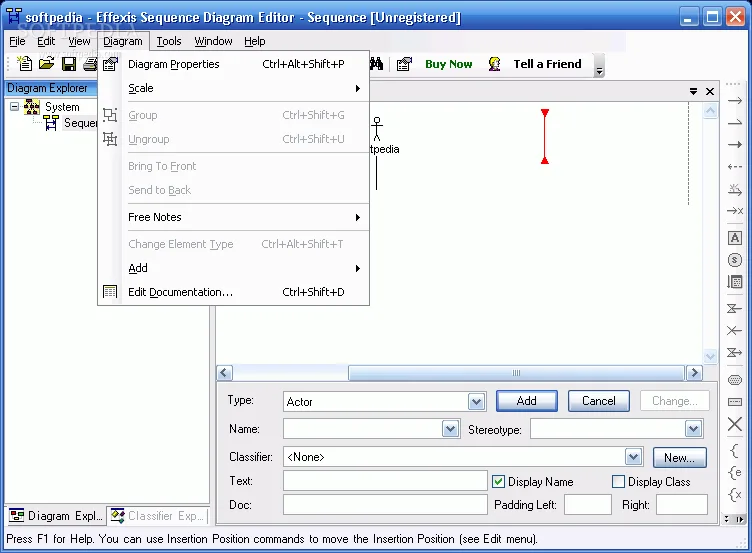Click the horizontal scrollbar right arrow
The height and width of the screenshot is (553, 752).
[694, 373]
